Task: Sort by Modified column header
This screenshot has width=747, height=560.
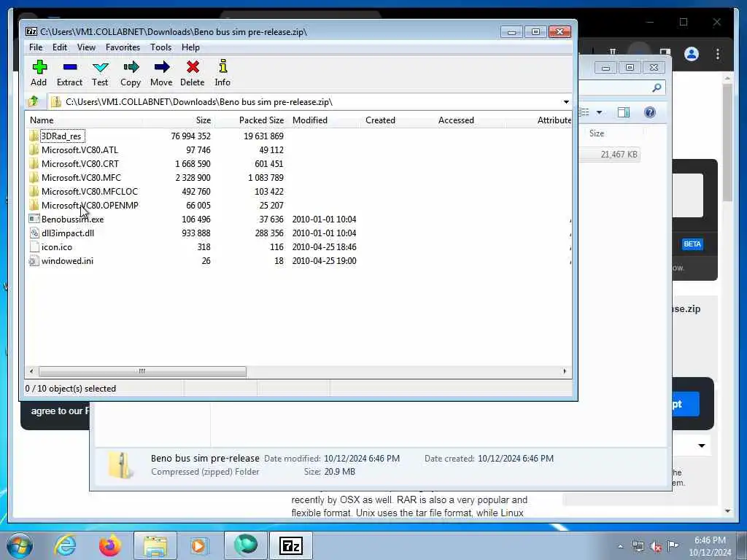Action: point(325,120)
